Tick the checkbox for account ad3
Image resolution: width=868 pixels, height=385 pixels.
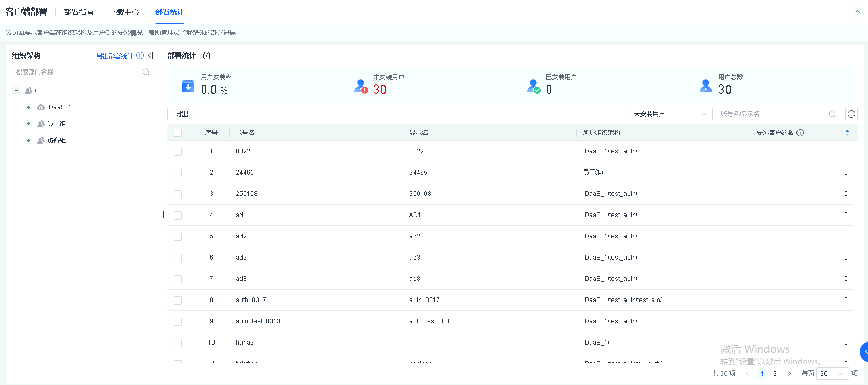178,258
